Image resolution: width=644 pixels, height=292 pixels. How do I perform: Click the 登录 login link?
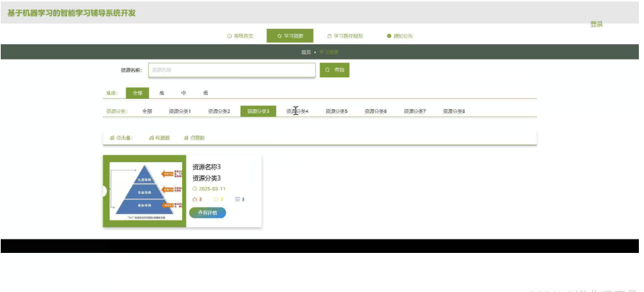[x=596, y=24]
